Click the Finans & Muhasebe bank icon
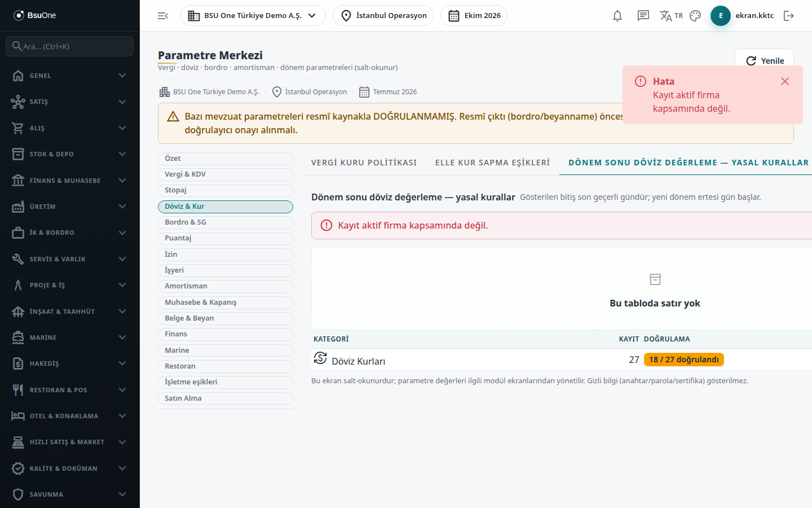The image size is (812, 508). pos(18,181)
